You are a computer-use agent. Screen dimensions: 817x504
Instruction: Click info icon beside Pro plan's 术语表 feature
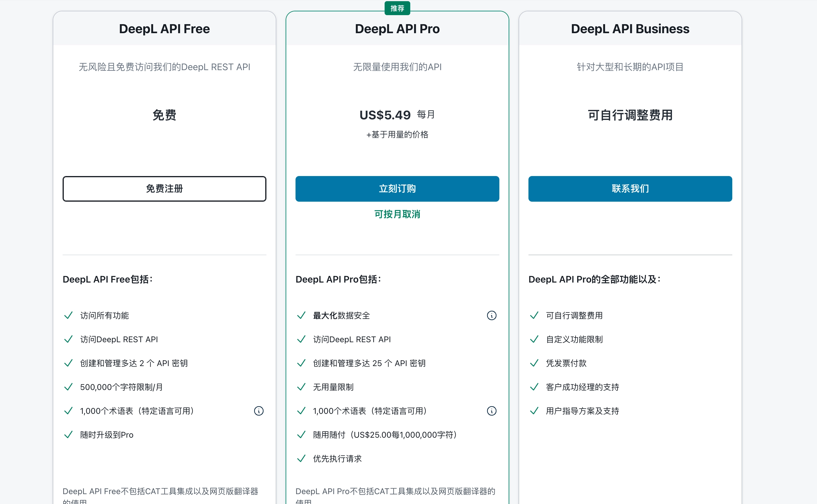[491, 411]
